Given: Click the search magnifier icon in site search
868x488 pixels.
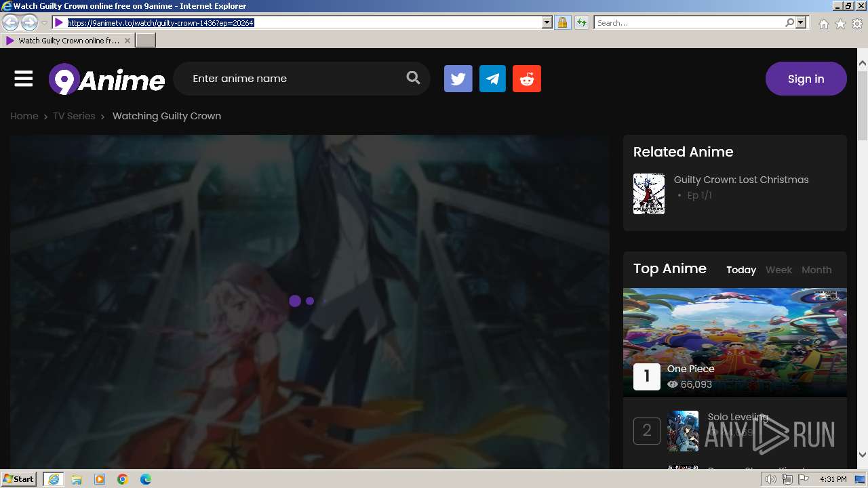Looking at the screenshot, I should click(x=413, y=78).
